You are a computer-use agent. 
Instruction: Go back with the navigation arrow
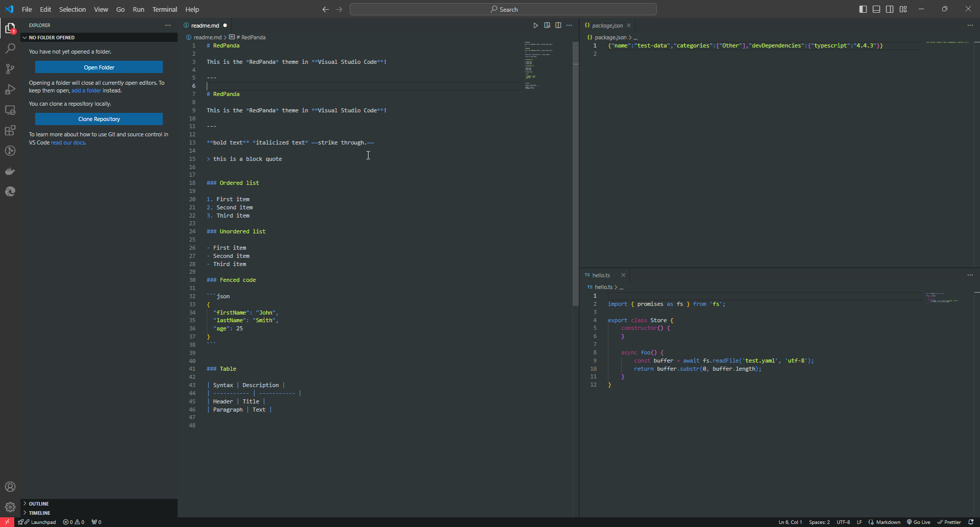pos(326,9)
